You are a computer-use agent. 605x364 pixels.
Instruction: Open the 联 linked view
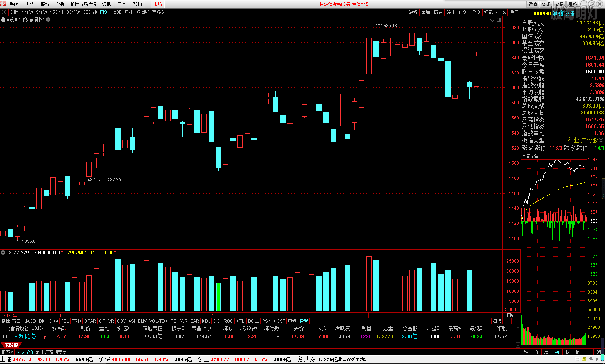tap(568, 352)
